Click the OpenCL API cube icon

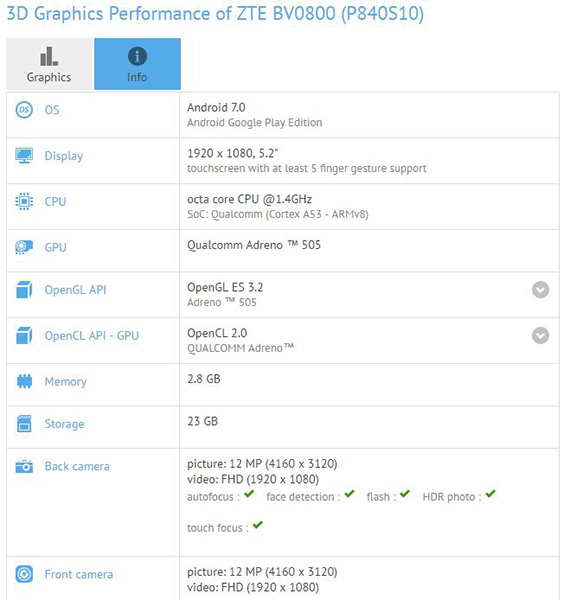pos(24,336)
